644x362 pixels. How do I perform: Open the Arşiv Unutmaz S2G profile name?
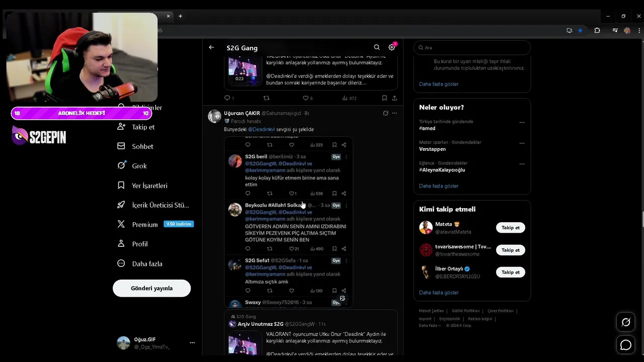tap(261, 324)
